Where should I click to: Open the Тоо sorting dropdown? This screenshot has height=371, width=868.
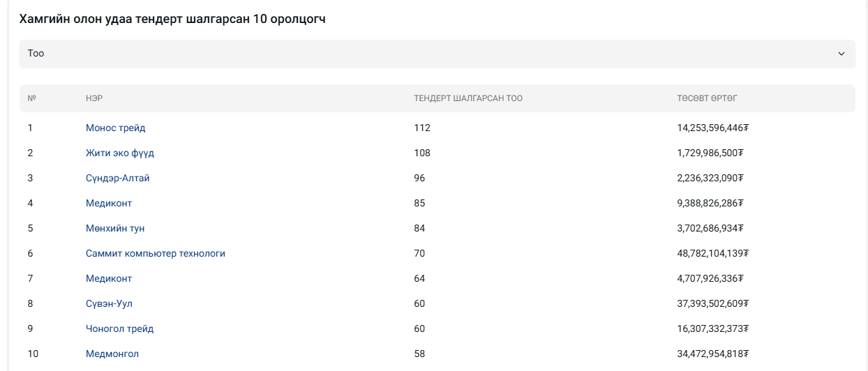click(437, 54)
